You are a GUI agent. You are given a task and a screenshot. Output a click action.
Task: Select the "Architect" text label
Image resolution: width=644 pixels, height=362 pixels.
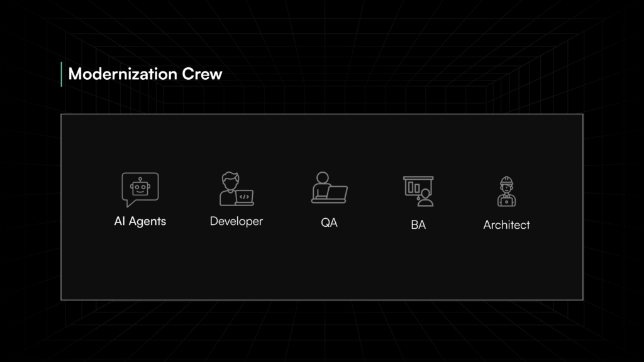[506, 224]
